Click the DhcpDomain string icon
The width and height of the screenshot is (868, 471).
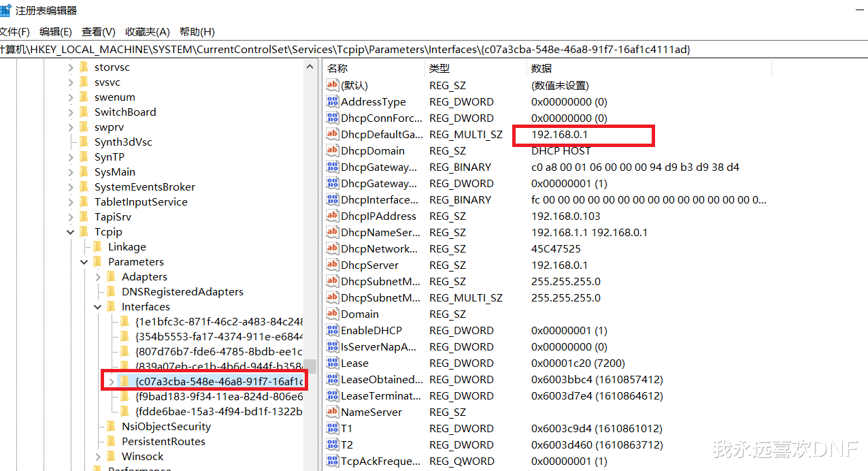tap(332, 150)
